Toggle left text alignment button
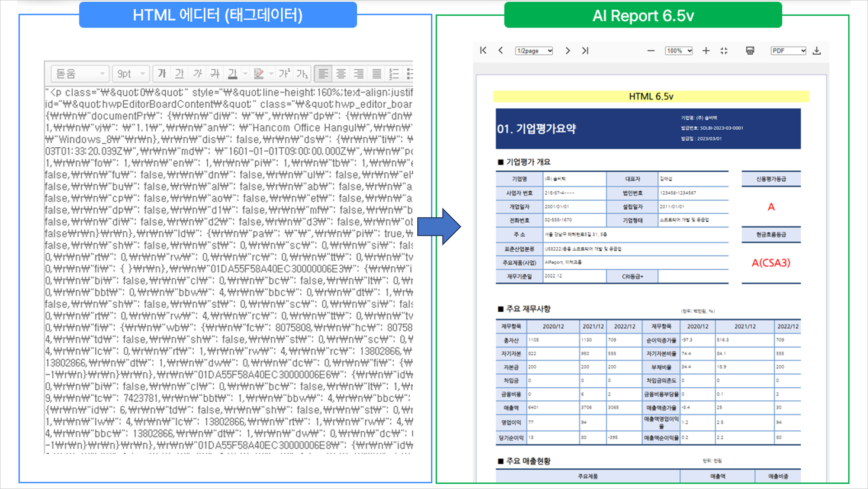Screen dimensions: 868x489 pos(323,73)
